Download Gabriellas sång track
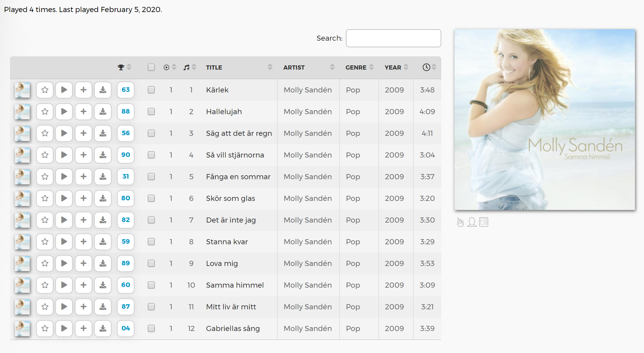Viewport: 644px width, 353px height. [x=103, y=328]
